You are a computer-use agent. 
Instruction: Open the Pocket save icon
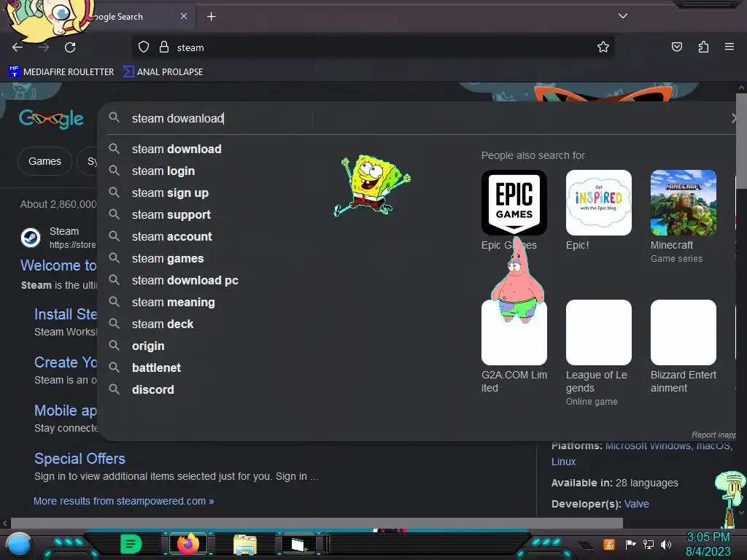coord(676,47)
